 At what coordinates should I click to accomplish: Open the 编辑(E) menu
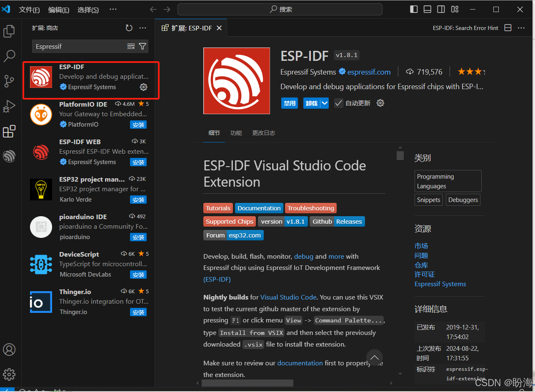coord(59,10)
